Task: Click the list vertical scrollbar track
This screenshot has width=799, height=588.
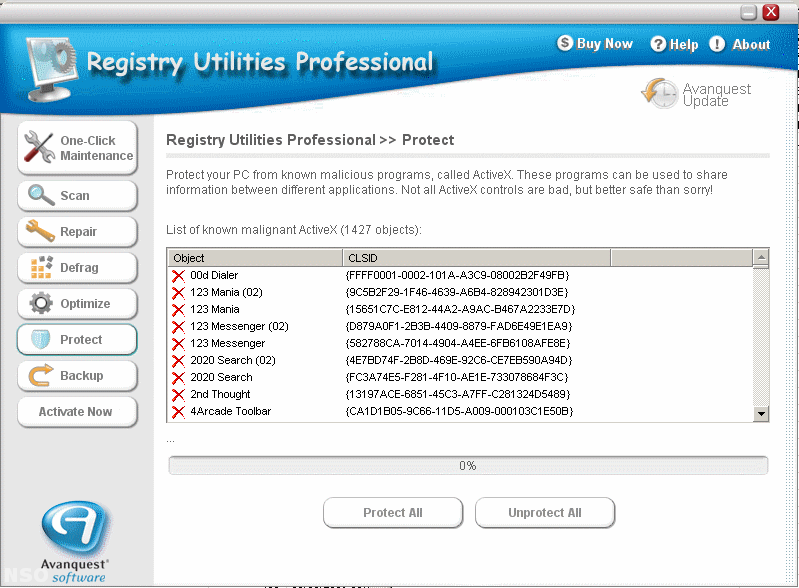Action: click(x=761, y=336)
